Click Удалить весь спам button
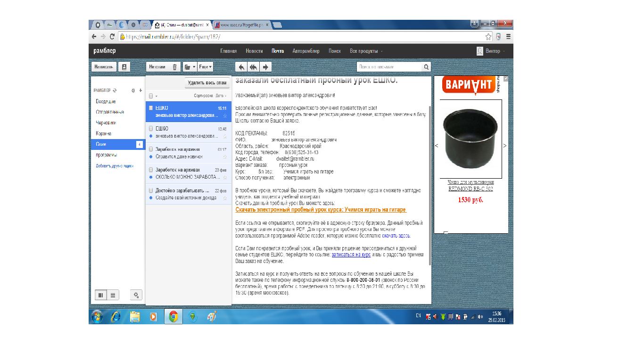The height and width of the screenshot is (362, 644). coord(207,82)
